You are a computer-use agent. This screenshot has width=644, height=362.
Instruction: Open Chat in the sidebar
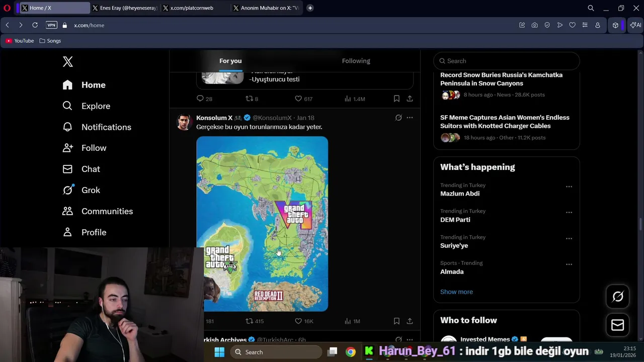pos(81,169)
